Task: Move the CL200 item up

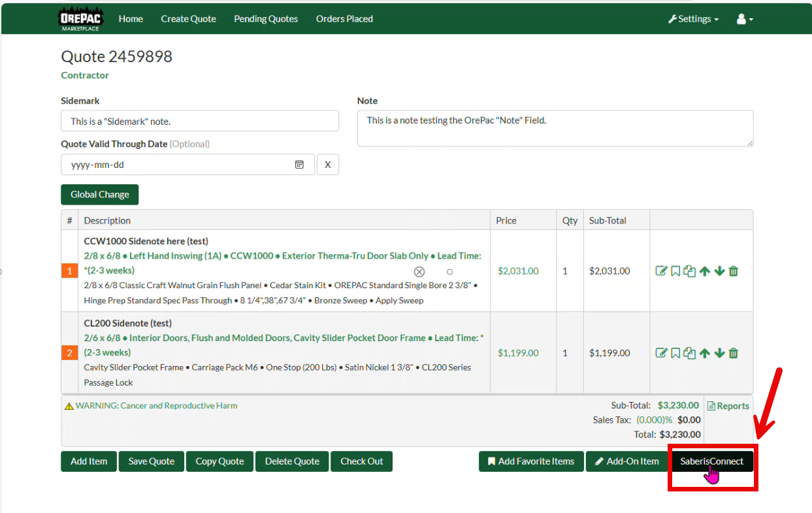Action: [x=704, y=353]
